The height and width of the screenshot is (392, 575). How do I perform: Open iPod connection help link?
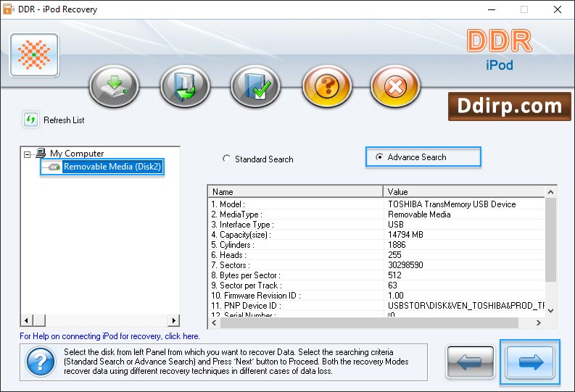[x=109, y=336]
